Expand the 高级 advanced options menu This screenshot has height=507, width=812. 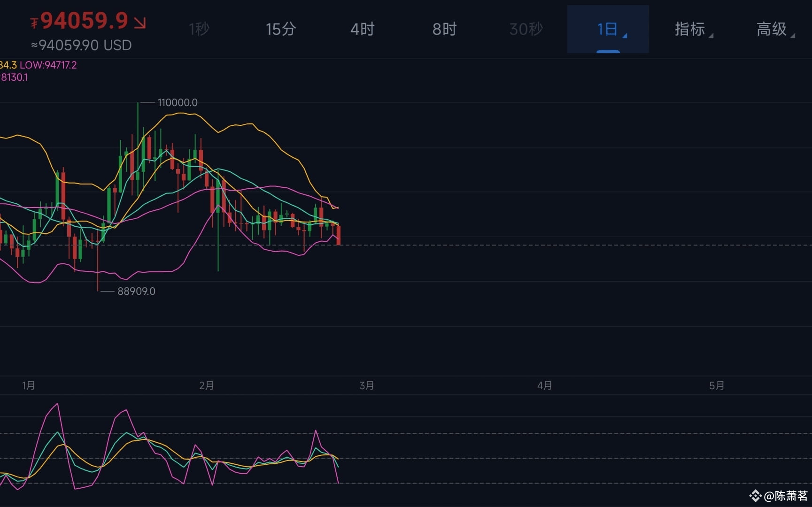(773, 29)
